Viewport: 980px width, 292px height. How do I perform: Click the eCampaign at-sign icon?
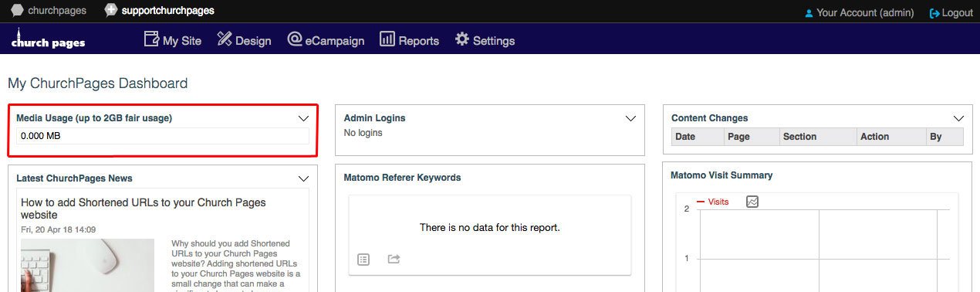(294, 39)
